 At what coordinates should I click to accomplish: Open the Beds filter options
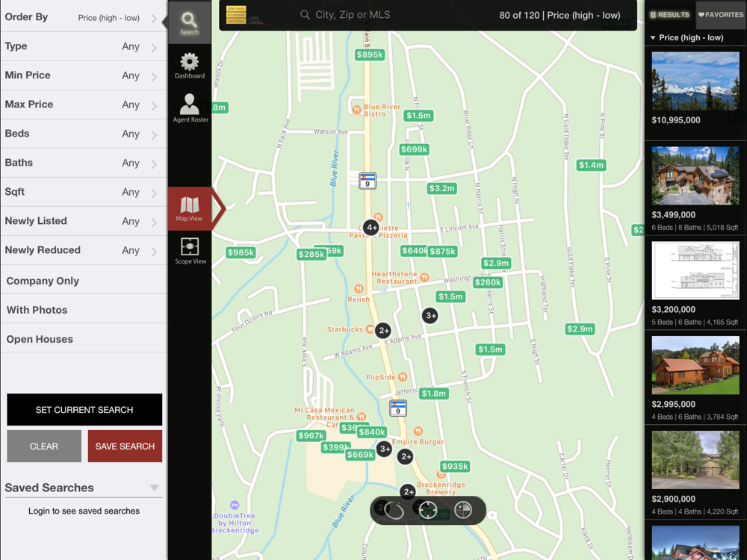click(84, 134)
